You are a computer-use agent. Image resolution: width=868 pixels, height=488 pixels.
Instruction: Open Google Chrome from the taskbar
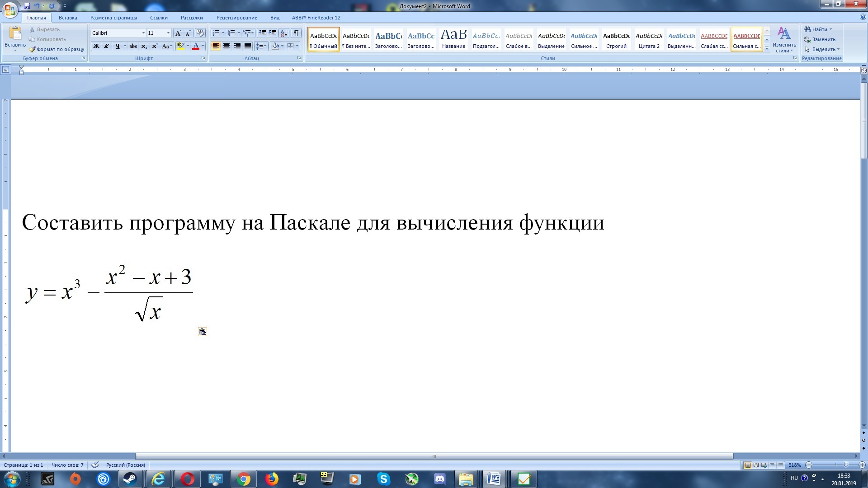coord(243,479)
